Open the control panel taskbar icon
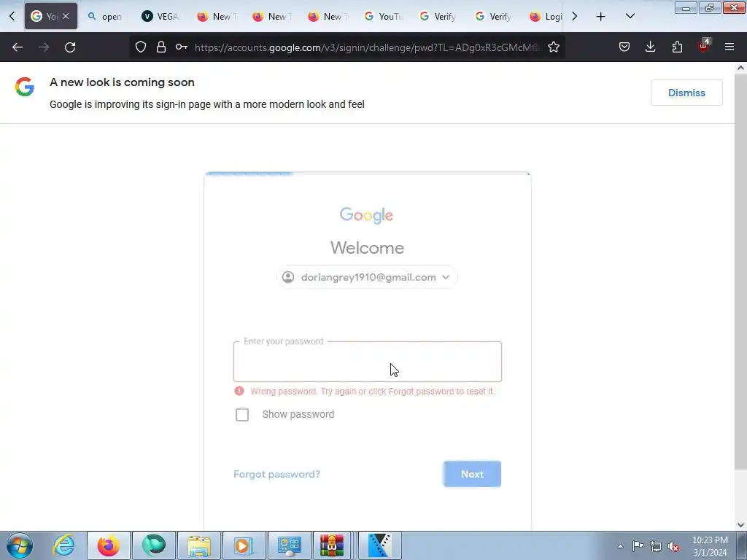 point(289,545)
